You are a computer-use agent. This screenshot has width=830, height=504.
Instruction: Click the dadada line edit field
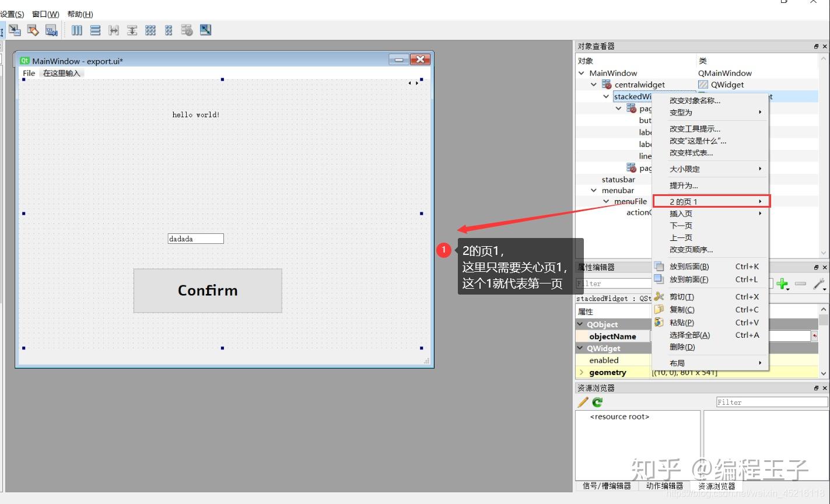click(x=195, y=239)
